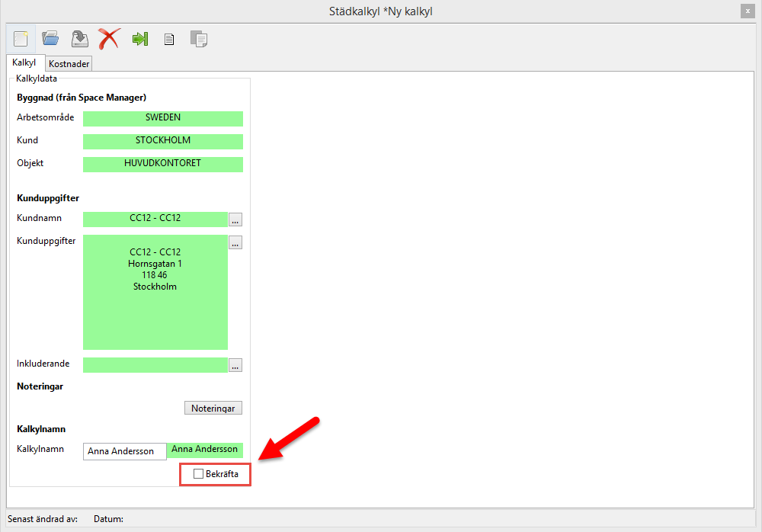Viewport: 762px width, 532px height.
Task: Open the Kunduppgifter browse button
Action: [x=235, y=243]
